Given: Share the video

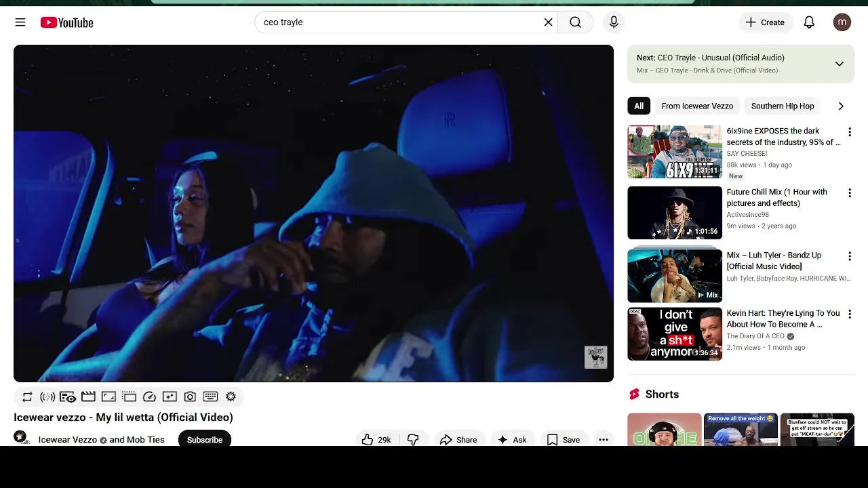Looking at the screenshot, I should (x=459, y=439).
